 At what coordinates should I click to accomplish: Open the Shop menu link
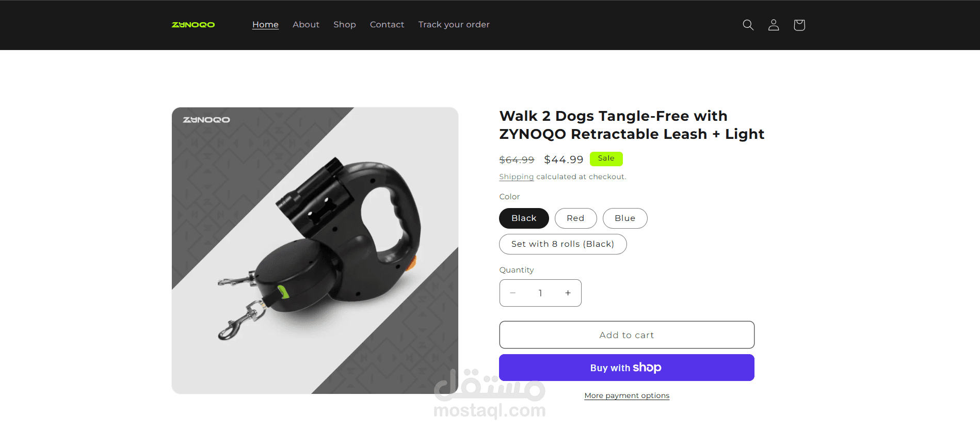345,25
